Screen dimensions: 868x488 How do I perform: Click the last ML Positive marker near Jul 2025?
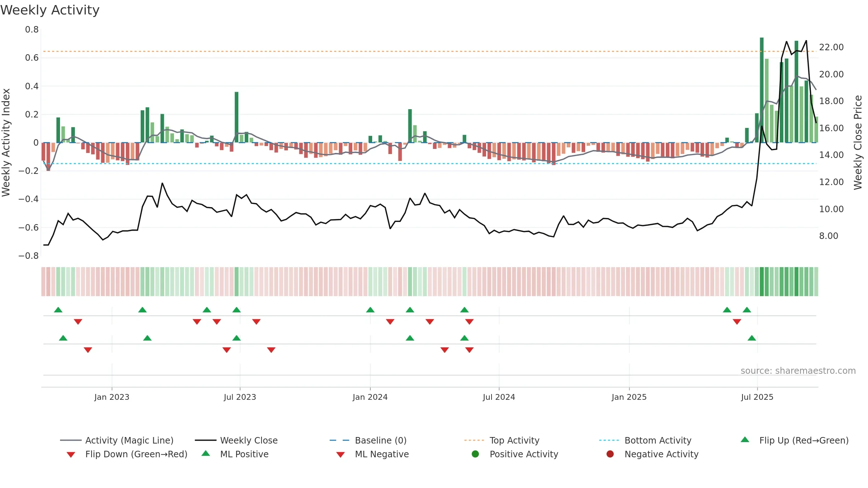point(752,338)
